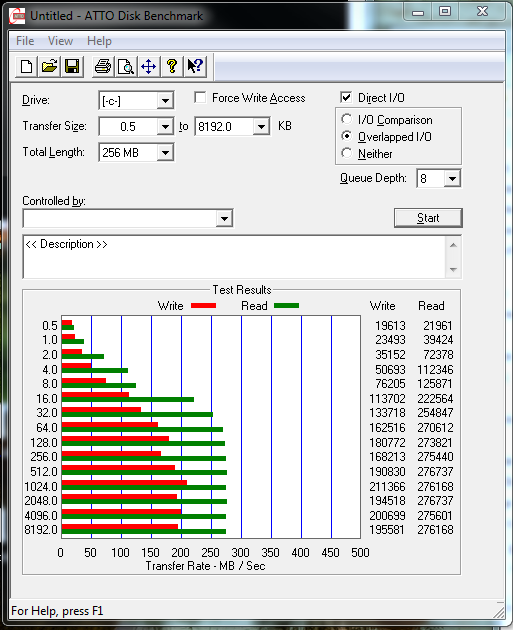Click write value 19613
This screenshot has height=630, width=513.
click(390, 326)
